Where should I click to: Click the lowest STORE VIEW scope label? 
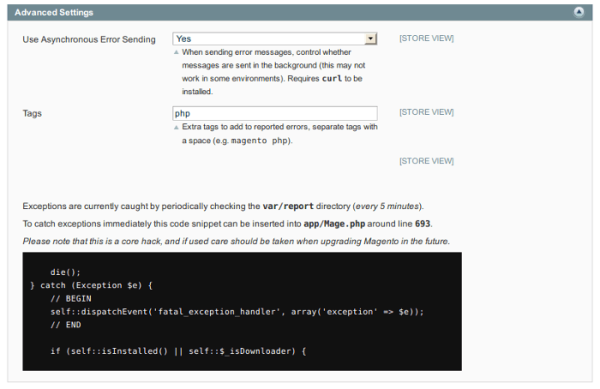coord(426,161)
